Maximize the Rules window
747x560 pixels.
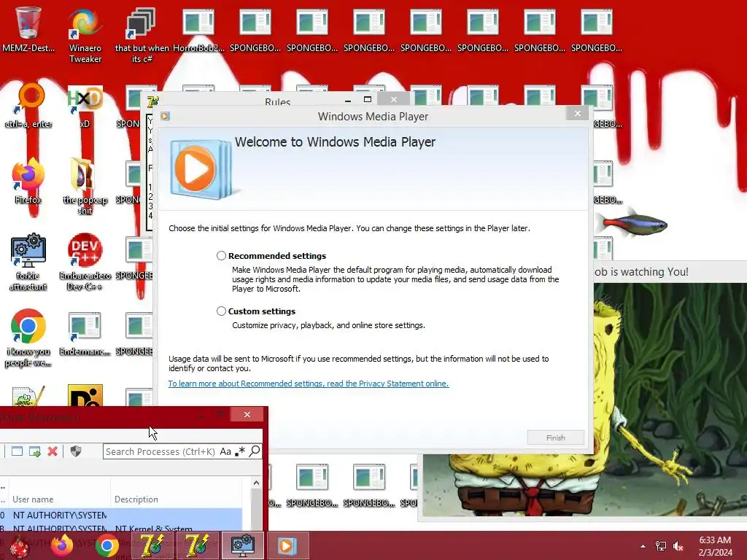[368, 99]
